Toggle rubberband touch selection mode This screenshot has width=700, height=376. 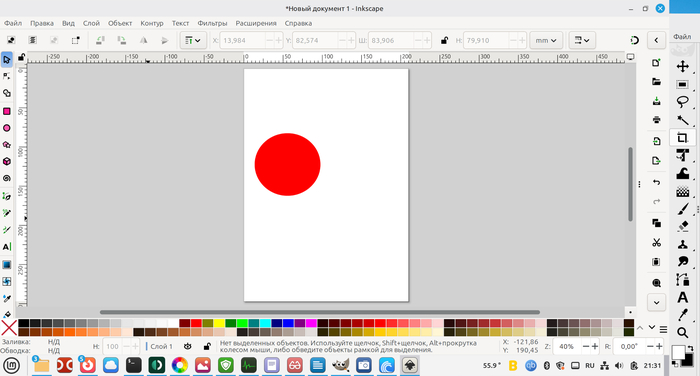tap(75, 40)
